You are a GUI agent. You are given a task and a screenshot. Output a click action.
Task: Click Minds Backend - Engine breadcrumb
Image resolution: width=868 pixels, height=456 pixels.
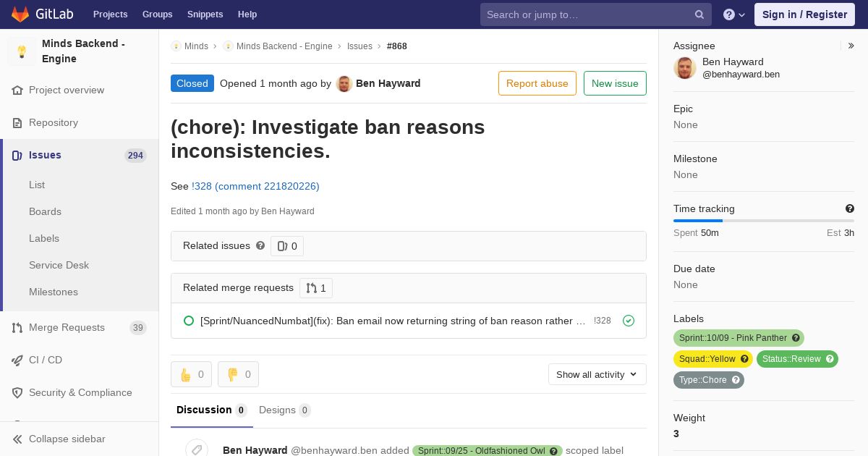[x=284, y=46]
